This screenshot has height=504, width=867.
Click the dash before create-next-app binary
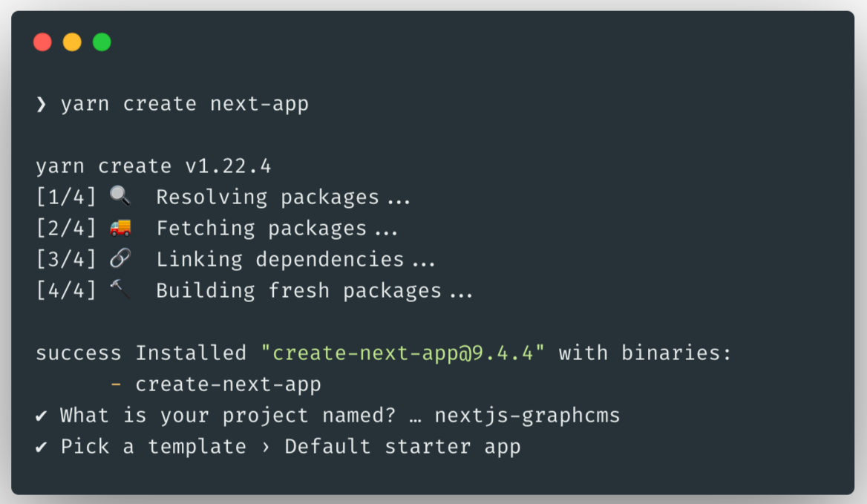click(x=115, y=384)
